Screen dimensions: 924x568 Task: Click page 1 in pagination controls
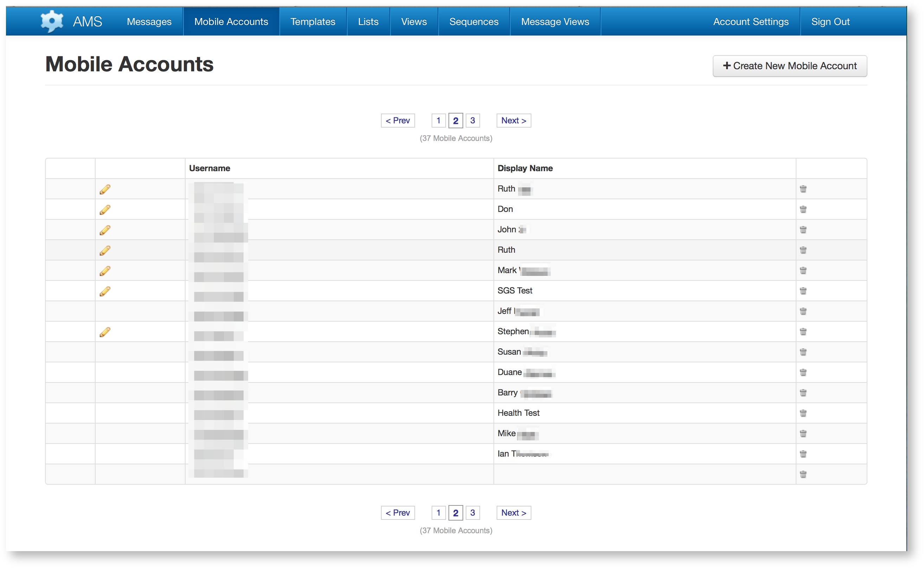[438, 120]
